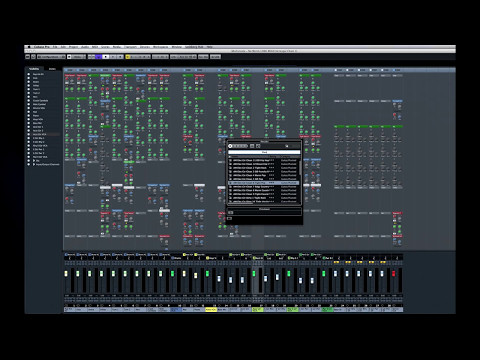Screen dimensions: 480x360
Task: Toggle visibility dot for E.Gtr Rhy 1
Action: 29,138
